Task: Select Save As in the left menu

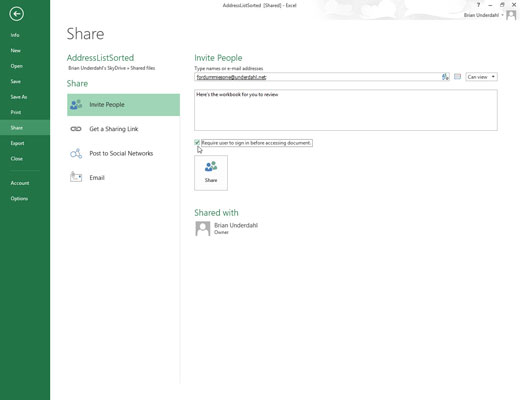Action: pyautogui.click(x=19, y=97)
